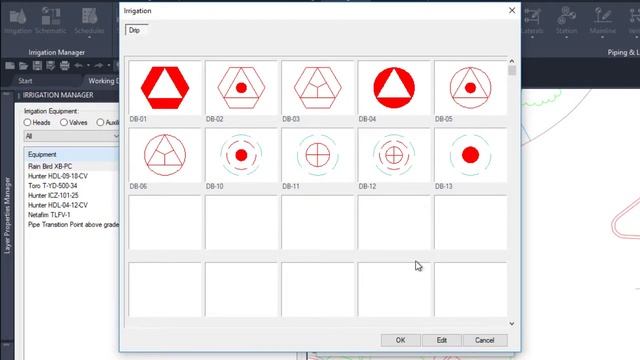Click the Redo arrow icon
Image resolution: width=640 pixels, height=360 pixels.
[x=99, y=65]
